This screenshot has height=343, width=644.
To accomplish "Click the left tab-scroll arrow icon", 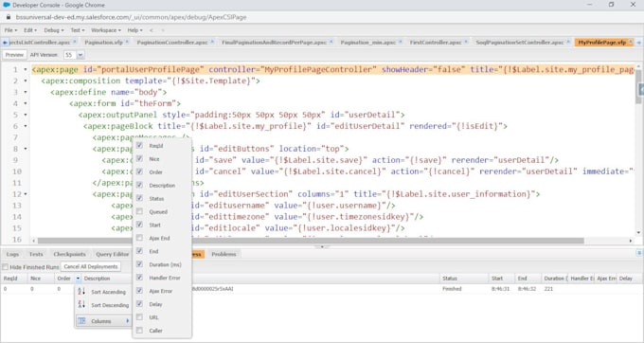I will 5,43.
